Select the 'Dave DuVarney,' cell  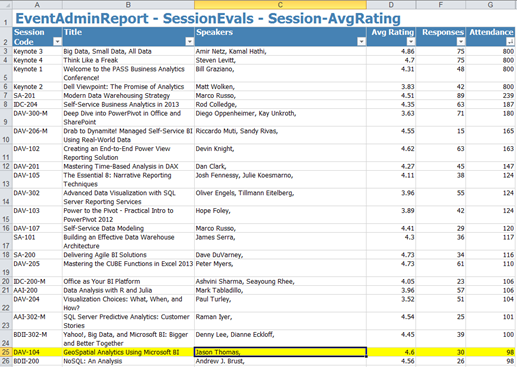(x=280, y=255)
